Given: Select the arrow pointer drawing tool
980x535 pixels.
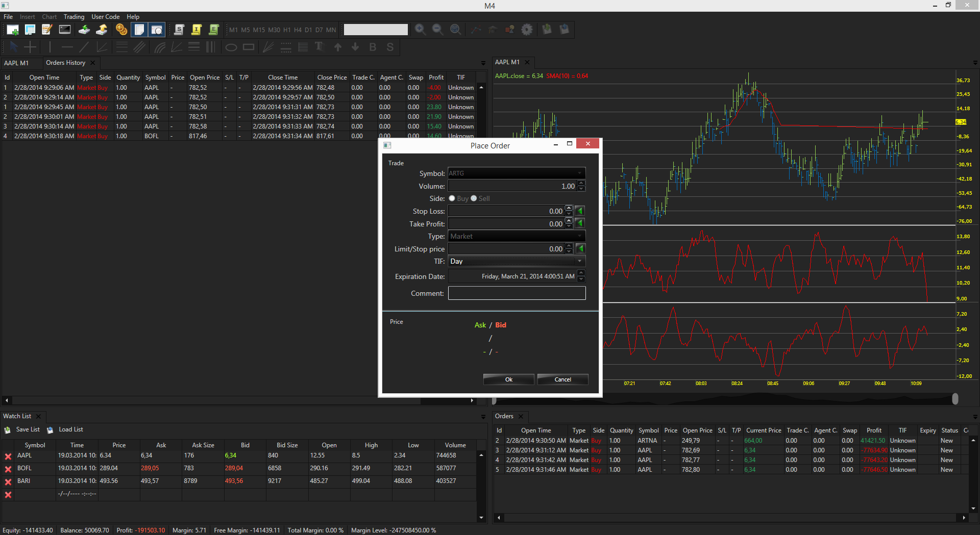Looking at the screenshot, I should coord(14,47).
